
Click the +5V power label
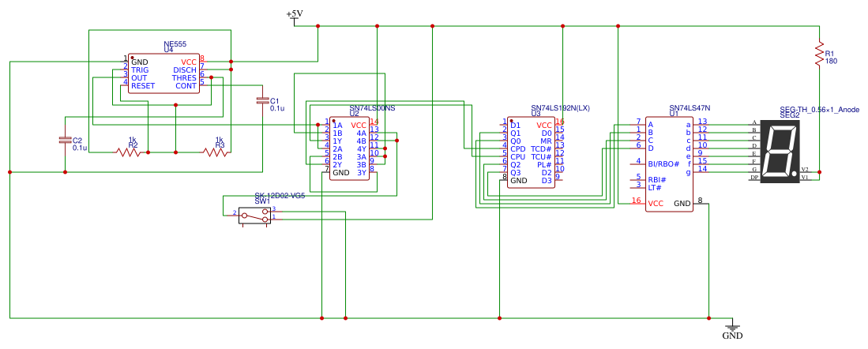point(294,14)
